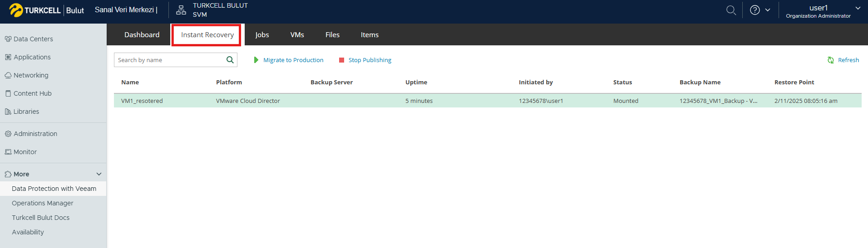Image resolution: width=868 pixels, height=248 pixels.
Task: Click the 5 minutes uptime cell
Action: click(x=419, y=101)
